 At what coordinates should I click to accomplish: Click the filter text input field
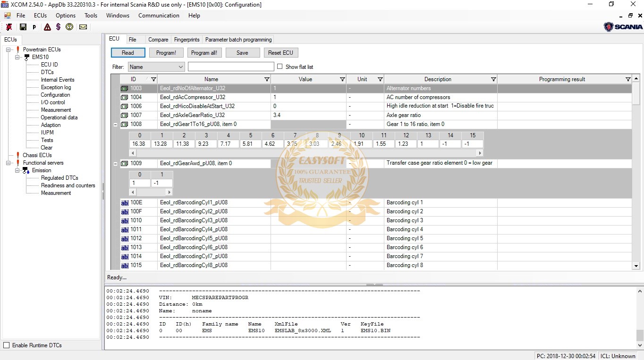231,67
